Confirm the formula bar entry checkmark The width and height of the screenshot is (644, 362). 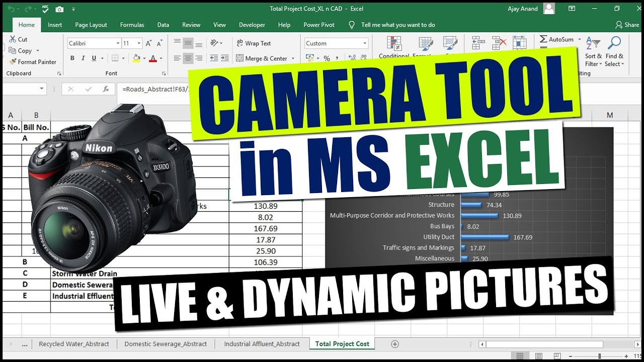(x=89, y=89)
